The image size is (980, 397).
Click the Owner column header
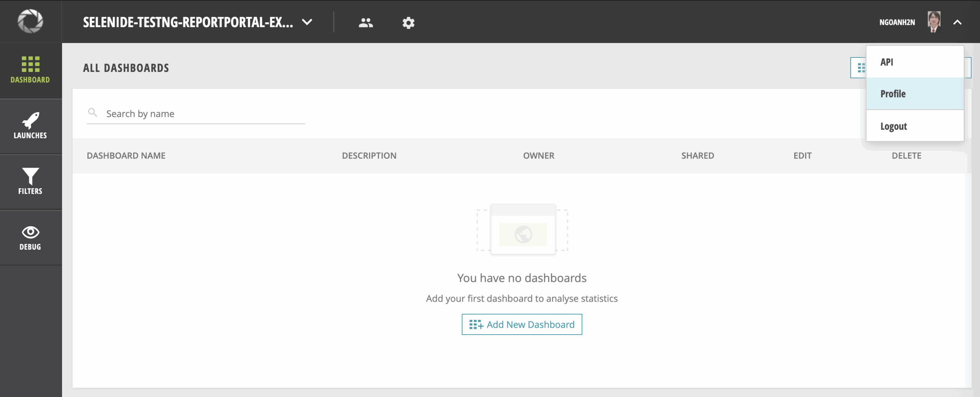point(539,155)
